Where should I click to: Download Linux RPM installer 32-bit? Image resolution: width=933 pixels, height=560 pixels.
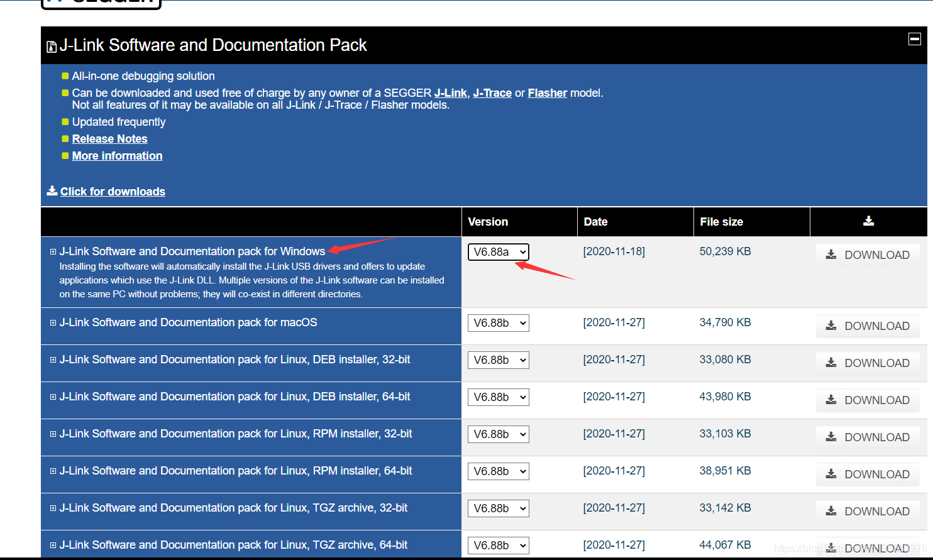point(868,437)
